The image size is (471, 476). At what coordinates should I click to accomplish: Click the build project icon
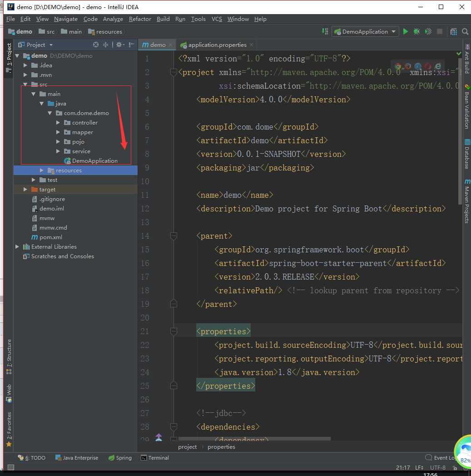pos(325,31)
